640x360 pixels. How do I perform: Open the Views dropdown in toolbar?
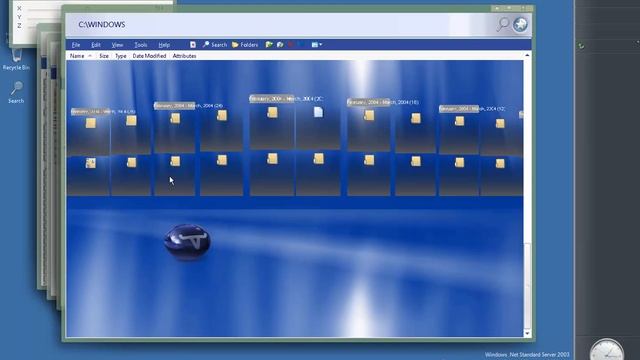point(317,44)
